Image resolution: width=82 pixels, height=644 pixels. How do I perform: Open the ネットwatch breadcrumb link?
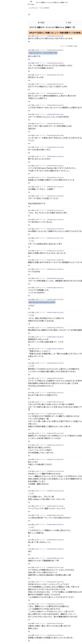coord(45,8)
